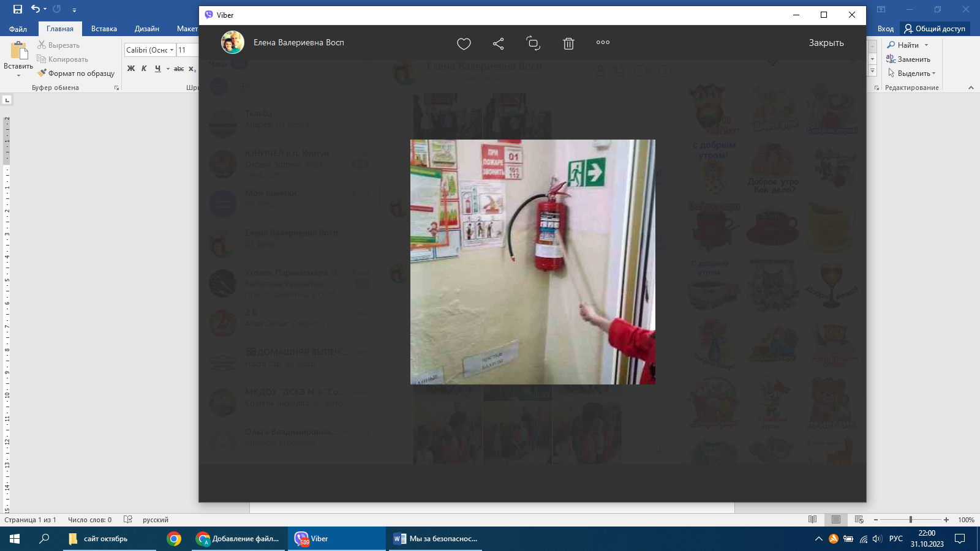Click the Вставить paste icon
This screenshot has width=980, height=551.
[18, 50]
